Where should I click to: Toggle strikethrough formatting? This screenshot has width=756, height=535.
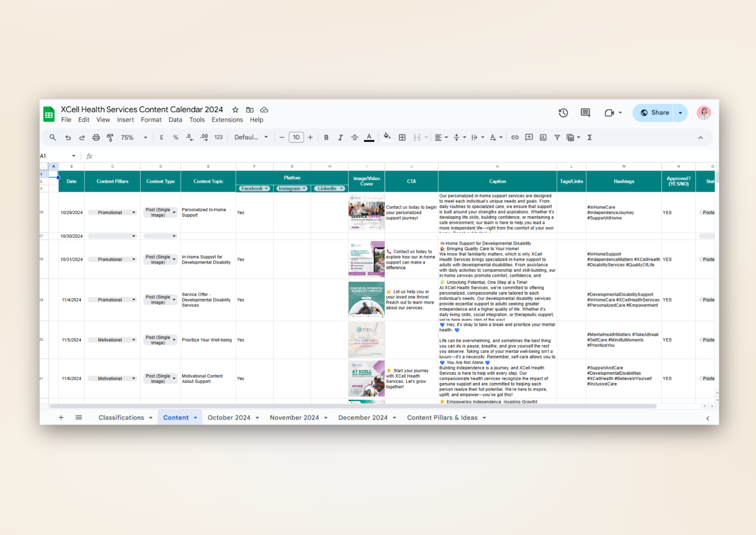[x=355, y=138]
